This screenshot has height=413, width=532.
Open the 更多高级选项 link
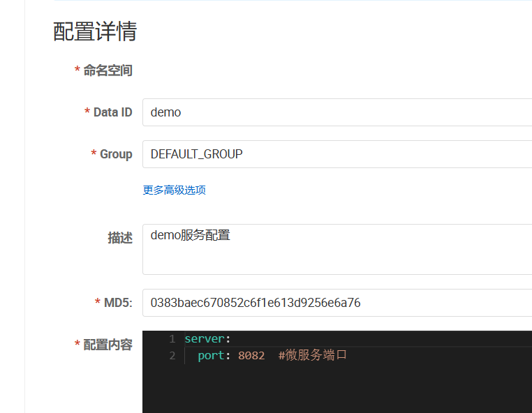(x=174, y=190)
